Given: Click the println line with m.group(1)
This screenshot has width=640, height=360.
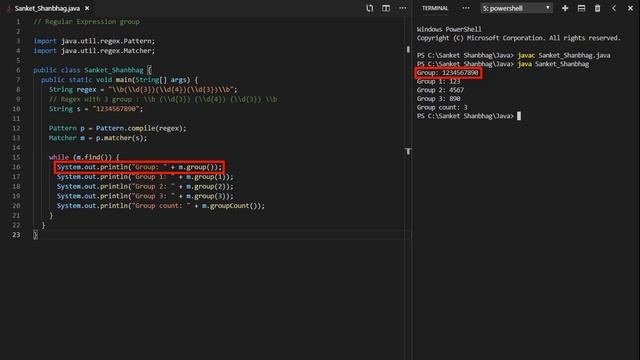Looking at the screenshot, I should 145,177.
